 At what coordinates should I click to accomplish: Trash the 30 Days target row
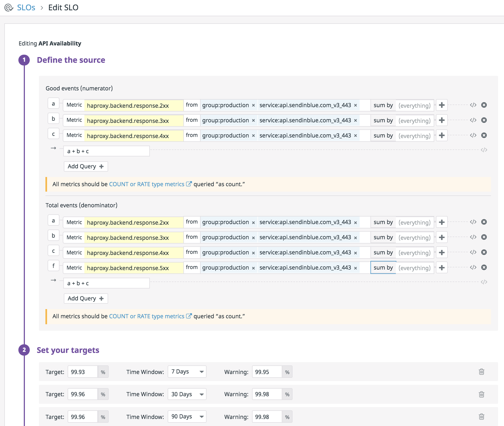click(481, 394)
